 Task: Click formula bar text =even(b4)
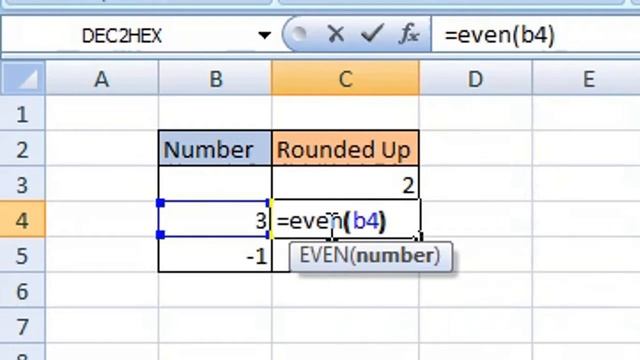pyautogui.click(x=500, y=35)
